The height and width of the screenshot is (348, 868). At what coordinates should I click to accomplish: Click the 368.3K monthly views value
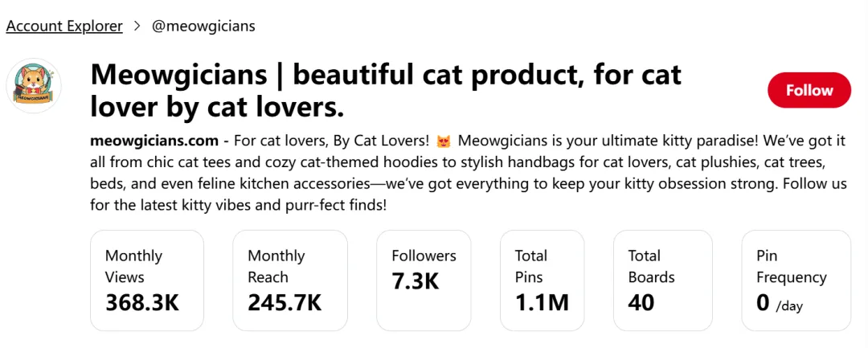tap(142, 302)
